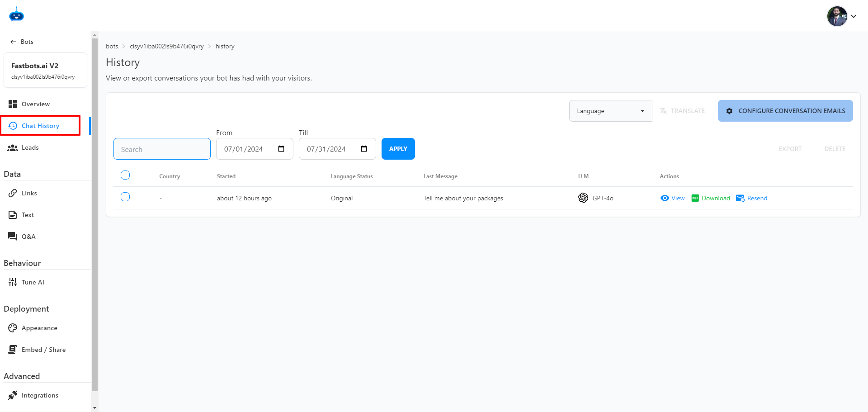Click the Q&A speech bubble icon
The image size is (868, 412).
(x=13, y=237)
